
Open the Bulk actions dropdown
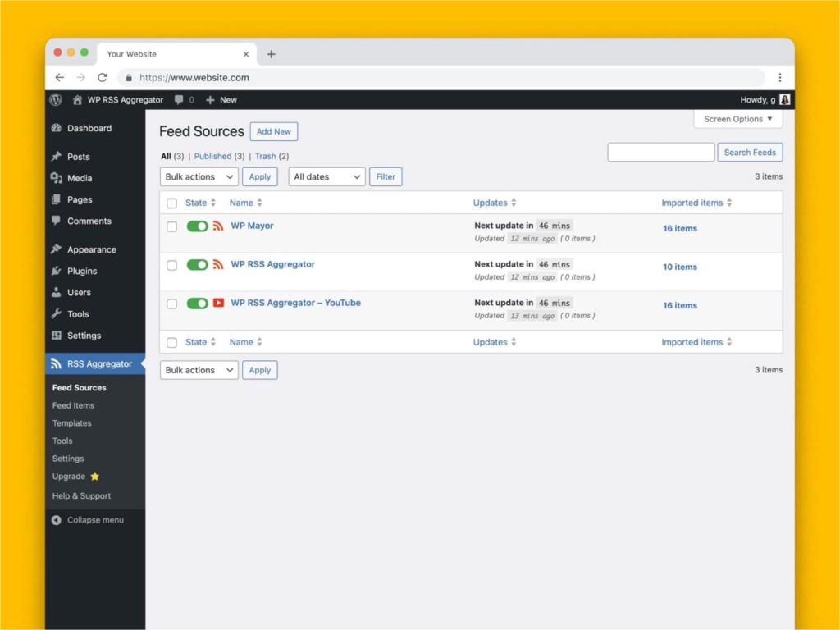point(198,176)
